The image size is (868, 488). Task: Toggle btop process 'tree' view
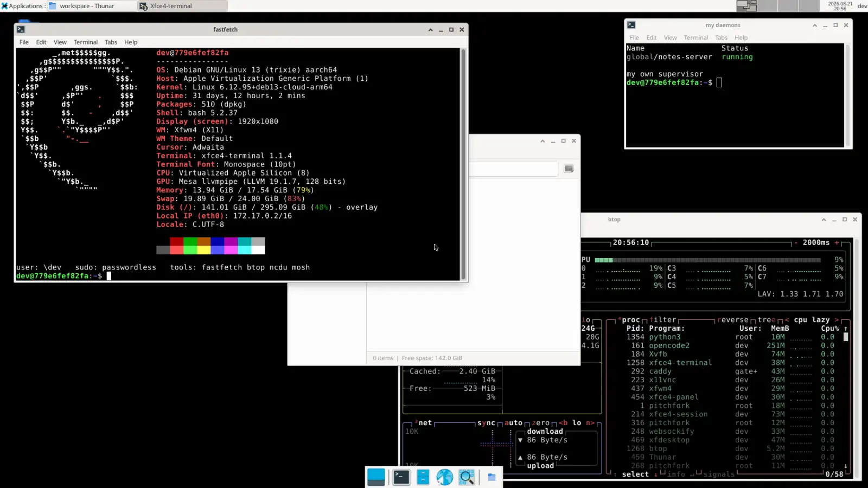click(767, 320)
